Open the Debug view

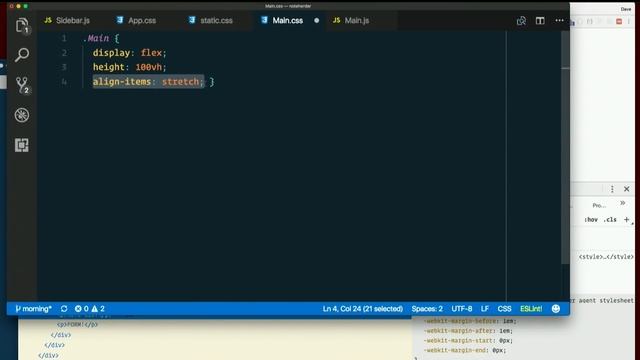point(22,115)
